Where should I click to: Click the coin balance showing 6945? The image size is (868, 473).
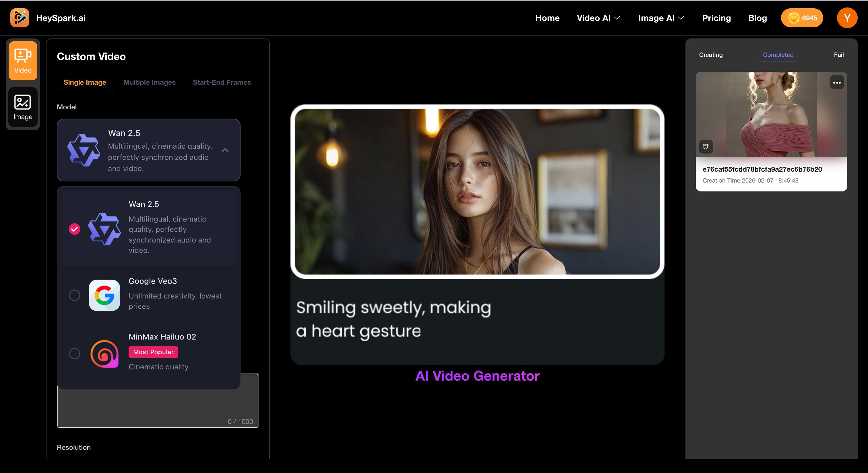click(x=802, y=18)
